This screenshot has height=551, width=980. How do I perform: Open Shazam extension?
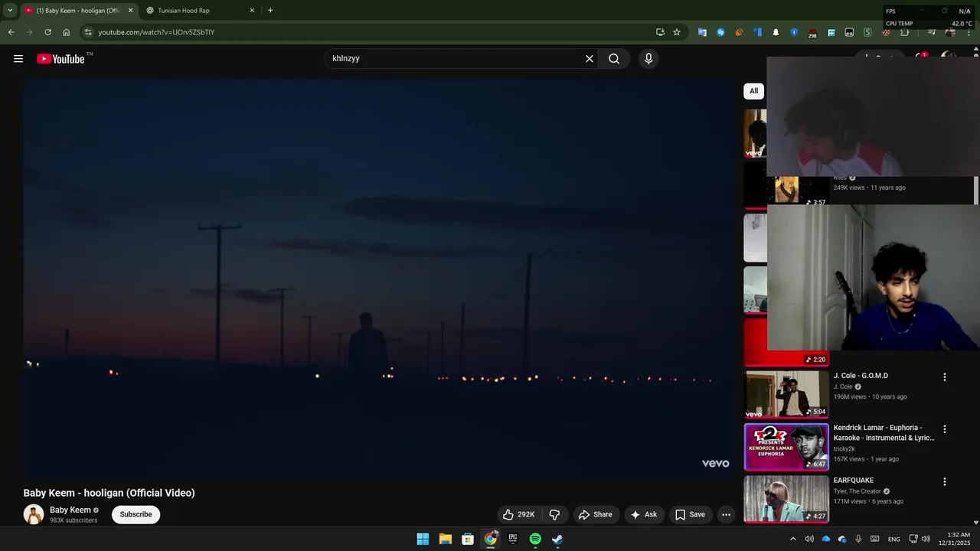click(720, 32)
